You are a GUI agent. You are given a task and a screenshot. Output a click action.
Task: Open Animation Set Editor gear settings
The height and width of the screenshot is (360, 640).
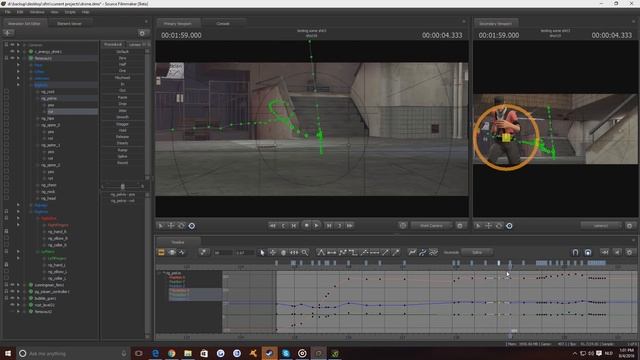coord(142,33)
